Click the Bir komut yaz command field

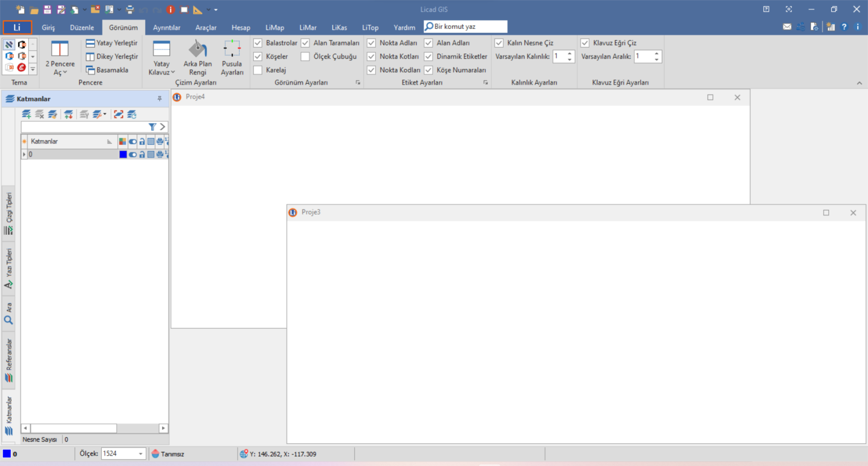pos(466,26)
